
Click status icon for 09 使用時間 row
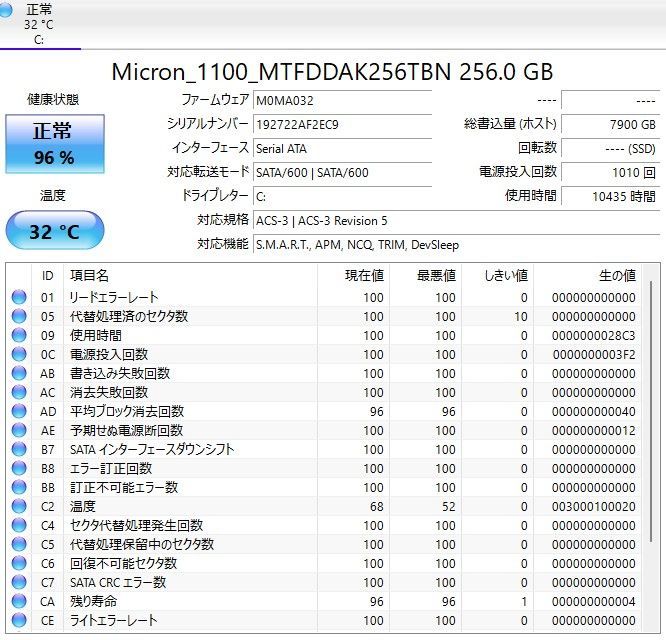coord(19,336)
